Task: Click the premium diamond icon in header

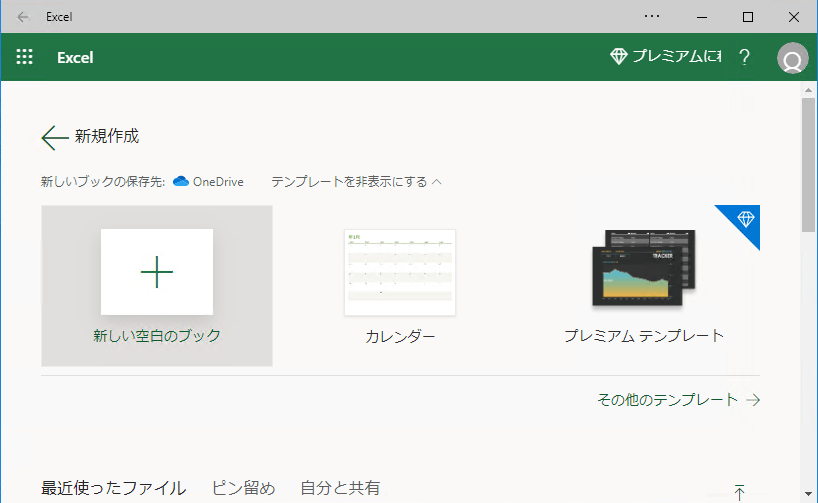Action: coord(618,56)
